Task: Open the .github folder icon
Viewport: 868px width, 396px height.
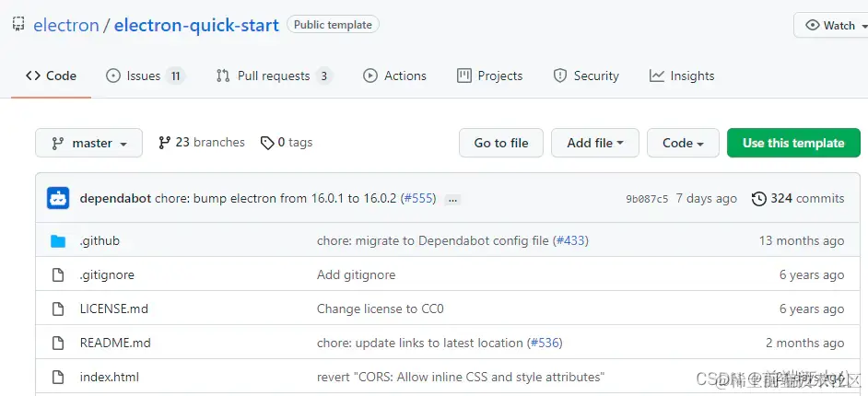Action: point(58,241)
